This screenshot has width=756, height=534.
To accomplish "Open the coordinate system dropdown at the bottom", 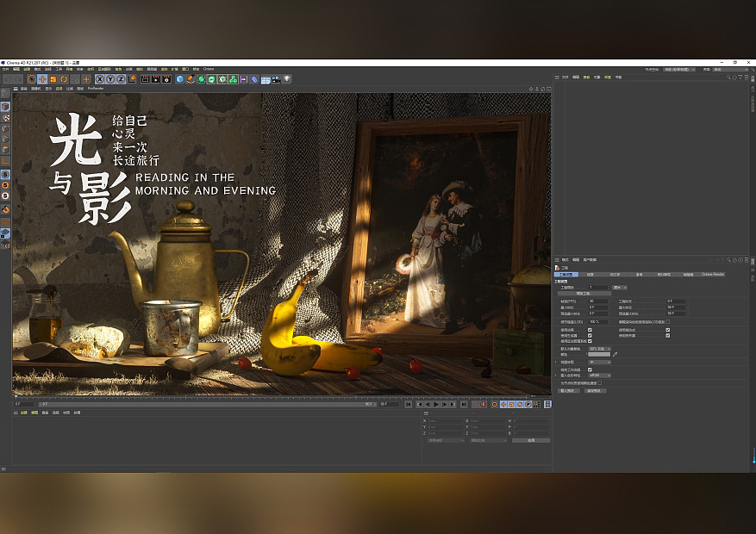I will 444,440.
